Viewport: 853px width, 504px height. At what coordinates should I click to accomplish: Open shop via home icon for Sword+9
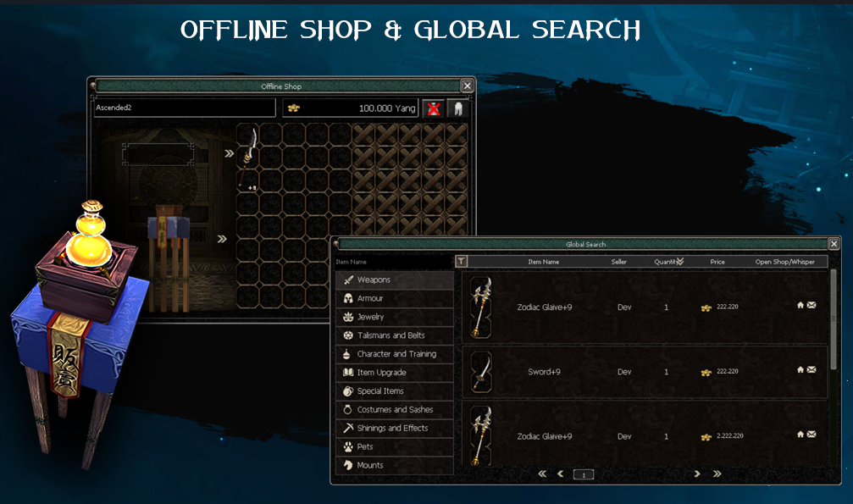(x=800, y=369)
